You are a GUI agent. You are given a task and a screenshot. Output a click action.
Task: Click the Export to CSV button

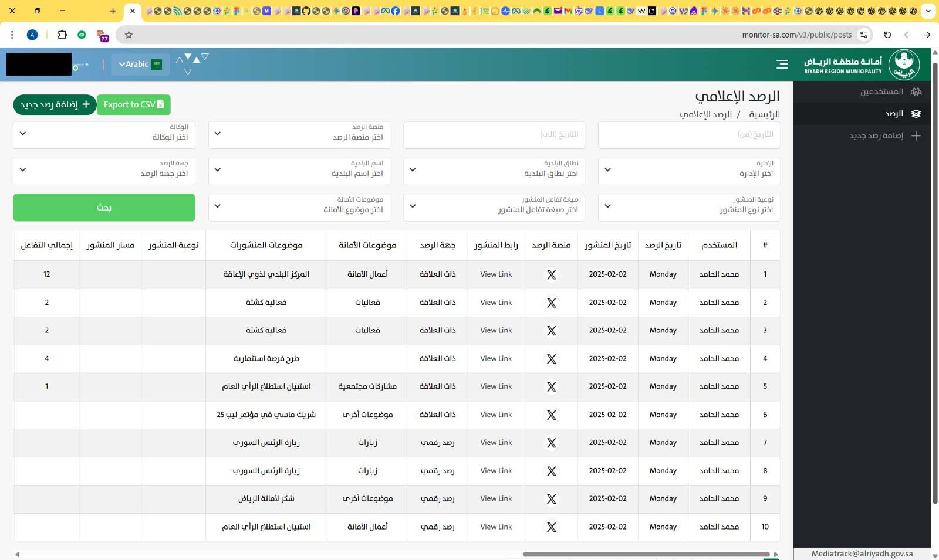[134, 104]
